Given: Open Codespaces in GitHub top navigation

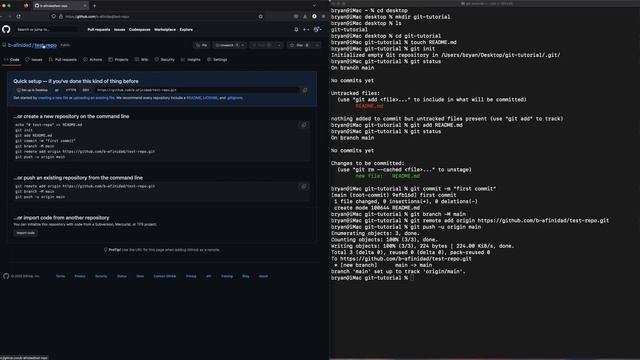Looking at the screenshot, I should tap(140, 29).
